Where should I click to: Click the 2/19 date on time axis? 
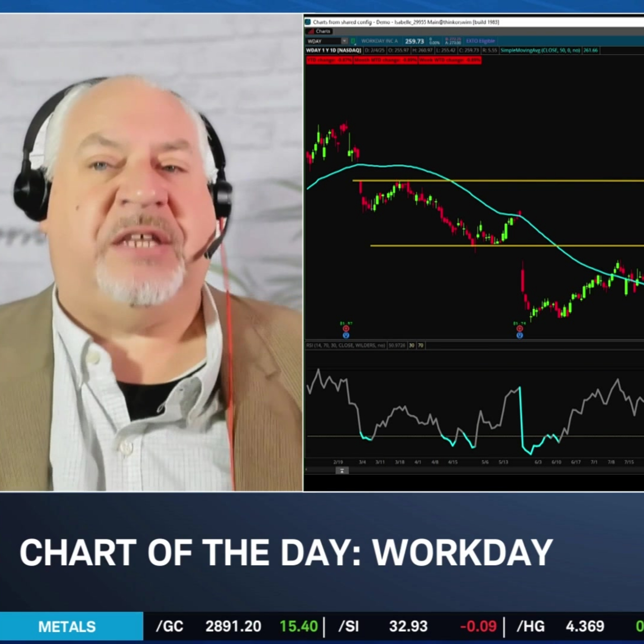[338, 462]
